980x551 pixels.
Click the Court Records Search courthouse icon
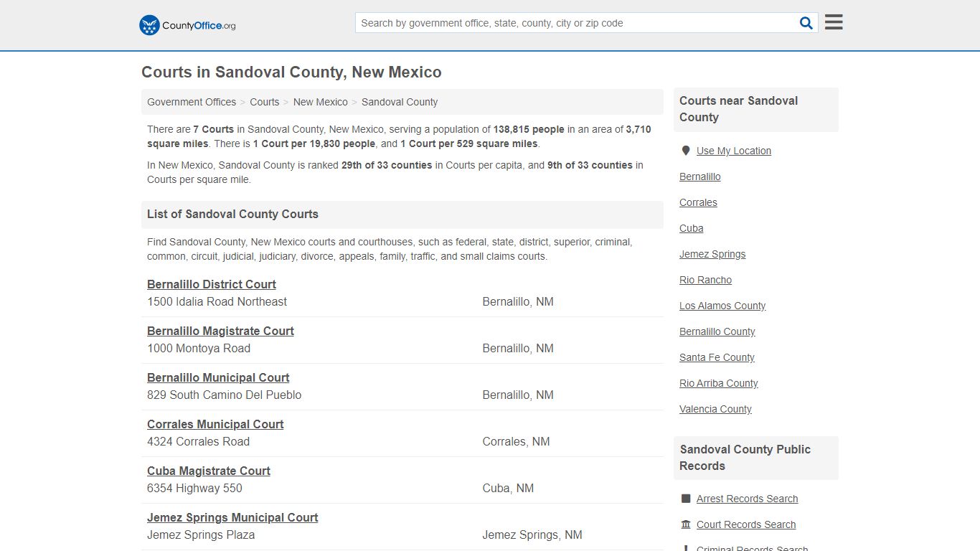click(x=686, y=524)
